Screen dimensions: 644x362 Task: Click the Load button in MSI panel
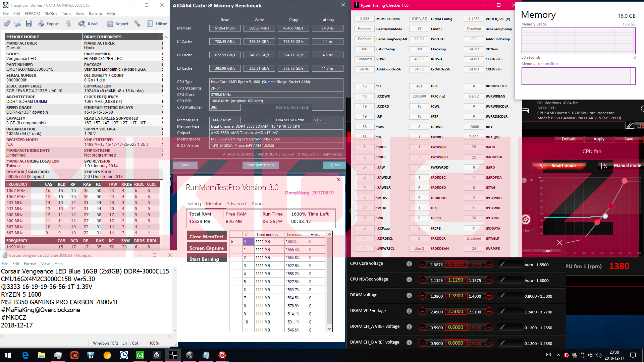(547, 251)
